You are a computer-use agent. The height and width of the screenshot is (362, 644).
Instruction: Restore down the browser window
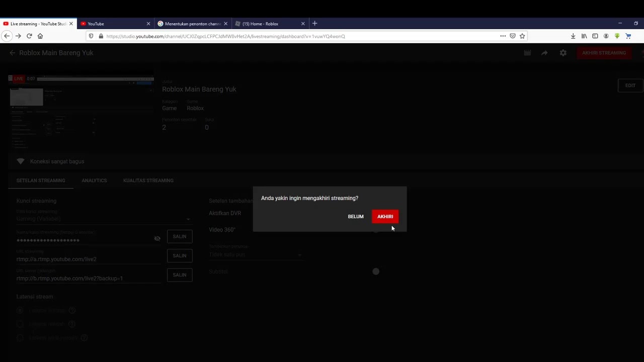click(x=636, y=23)
